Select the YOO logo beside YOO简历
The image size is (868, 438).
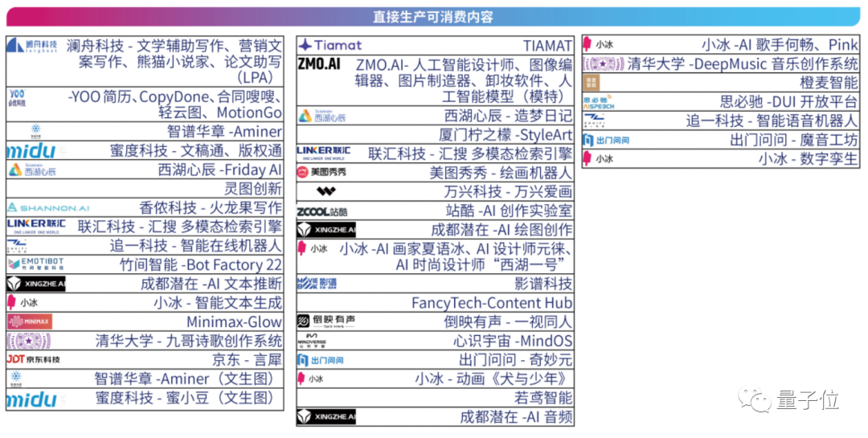pos(17,97)
